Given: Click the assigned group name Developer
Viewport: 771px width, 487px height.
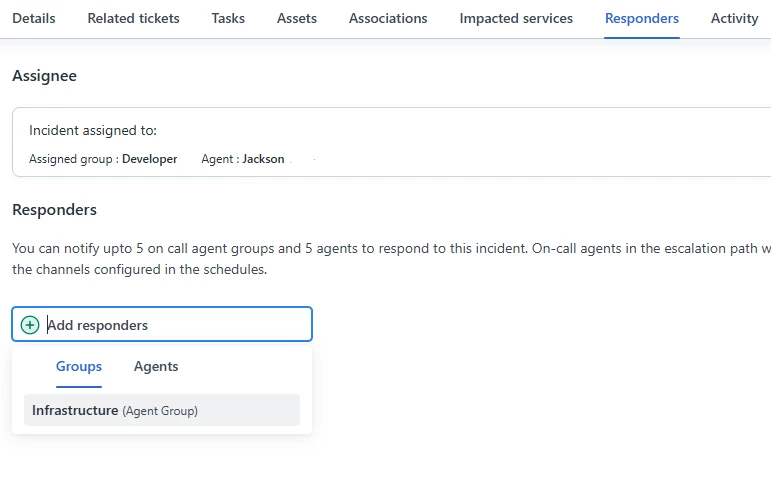Looking at the screenshot, I should point(149,159).
